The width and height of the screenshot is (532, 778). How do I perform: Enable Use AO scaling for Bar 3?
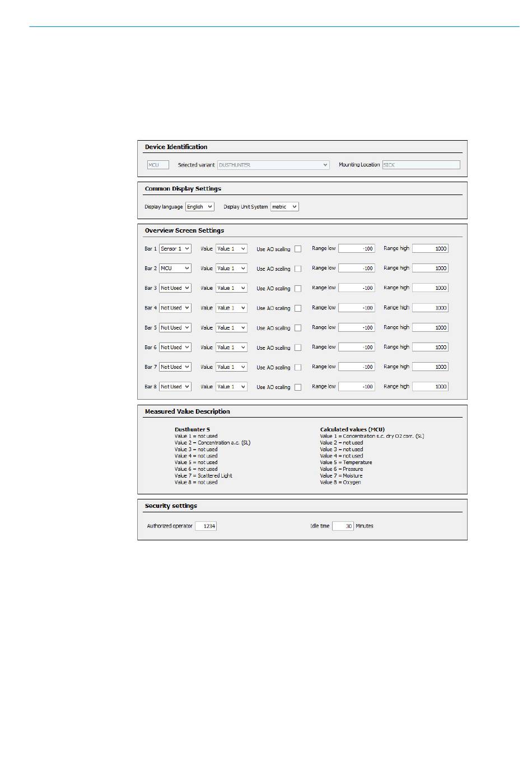(298, 289)
